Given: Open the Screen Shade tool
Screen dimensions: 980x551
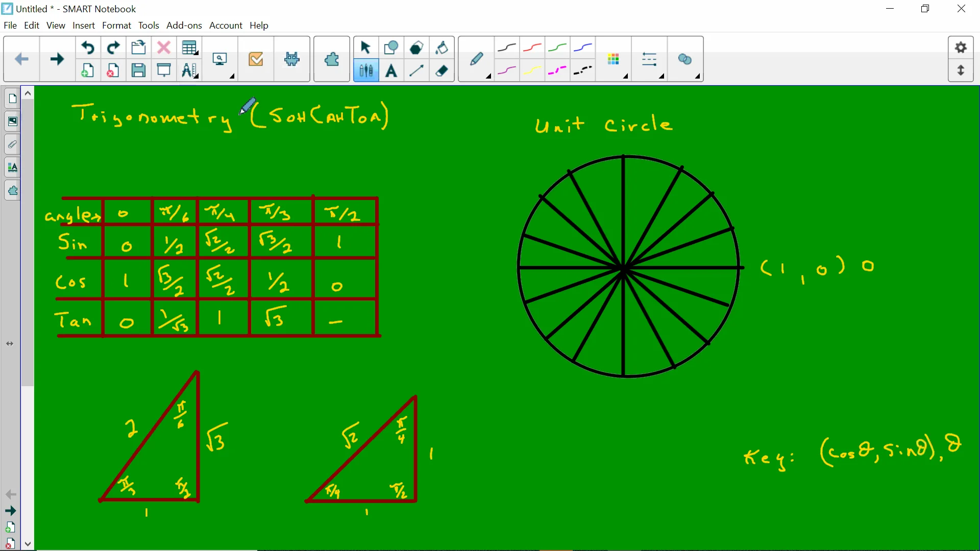Looking at the screenshot, I should [x=163, y=70].
